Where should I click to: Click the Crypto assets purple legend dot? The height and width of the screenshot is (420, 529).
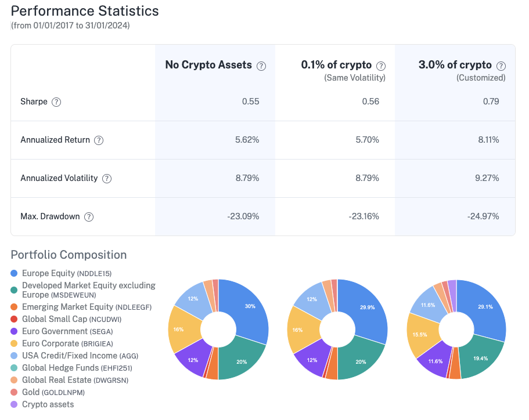[15, 404]
